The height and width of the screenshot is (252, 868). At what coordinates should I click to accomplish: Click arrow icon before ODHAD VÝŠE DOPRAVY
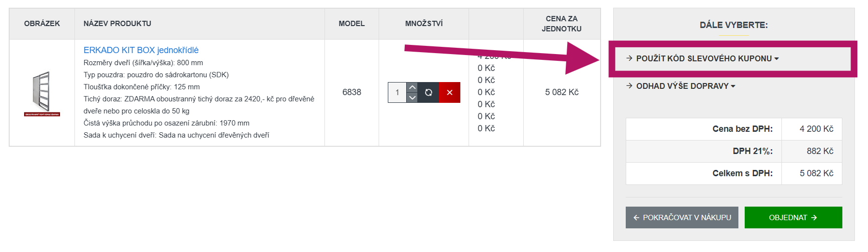tap(629, 86)
